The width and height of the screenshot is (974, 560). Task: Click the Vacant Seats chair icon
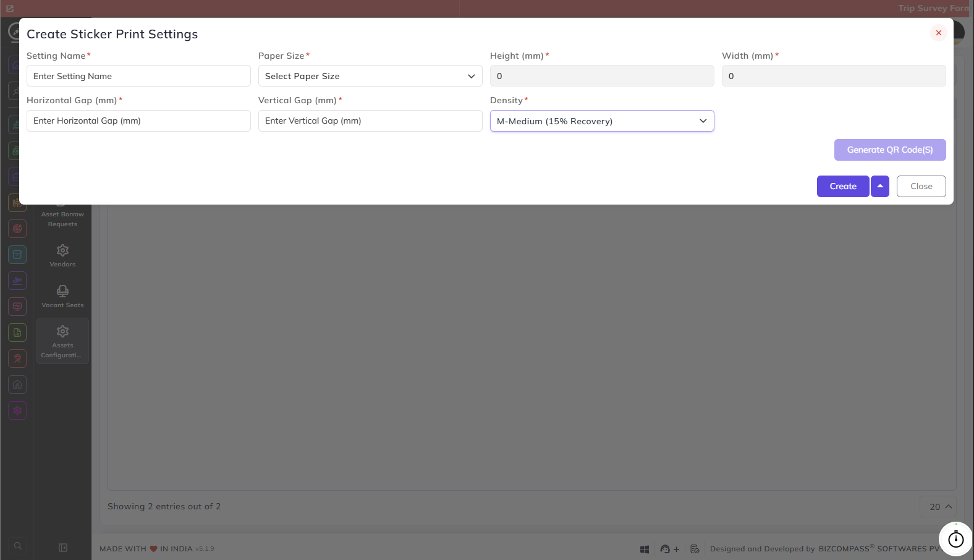coord(62,291)
